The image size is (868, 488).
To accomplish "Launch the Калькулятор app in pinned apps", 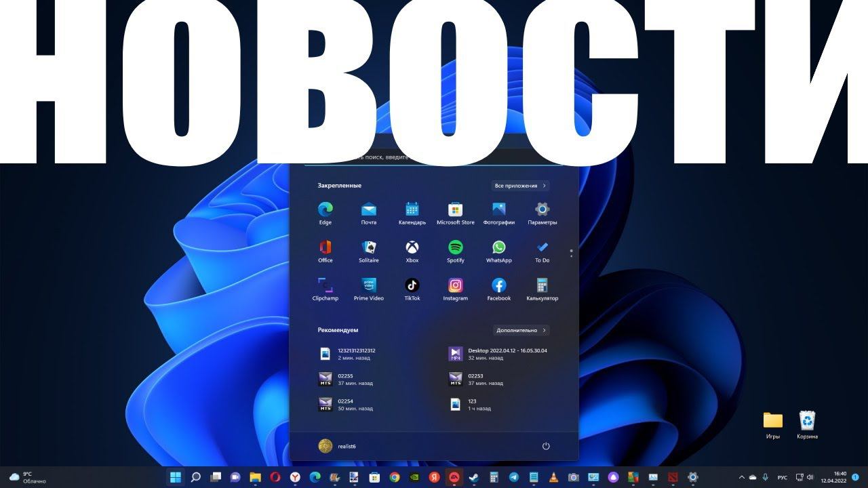I will click(542, 289).
